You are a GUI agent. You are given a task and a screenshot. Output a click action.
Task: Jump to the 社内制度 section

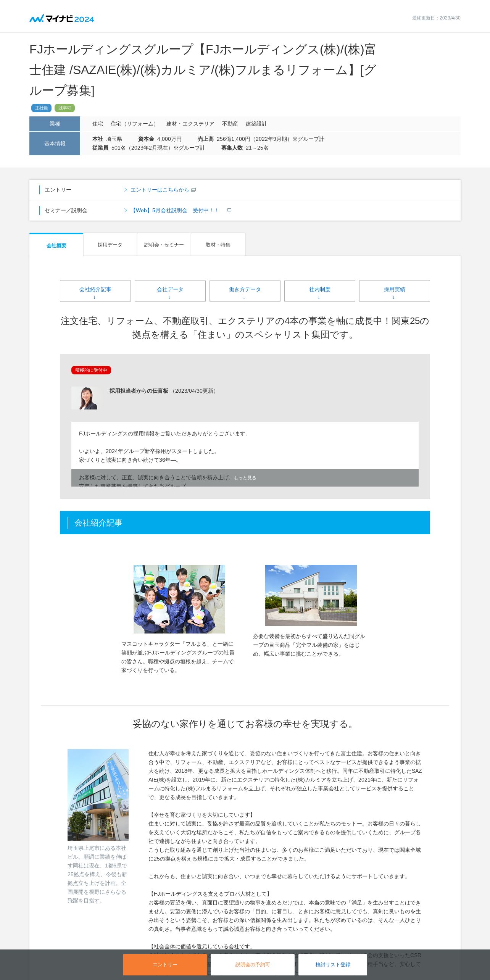pos(320,291)
